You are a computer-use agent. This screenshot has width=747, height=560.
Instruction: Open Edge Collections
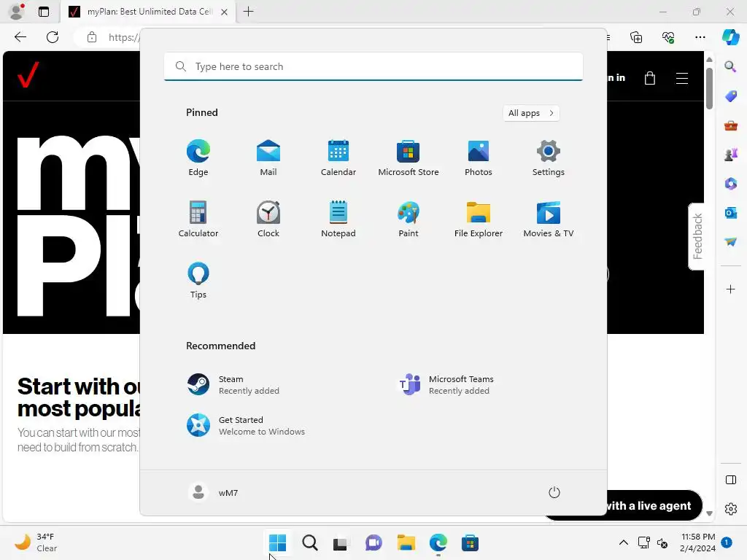click(x=636, y=37)
